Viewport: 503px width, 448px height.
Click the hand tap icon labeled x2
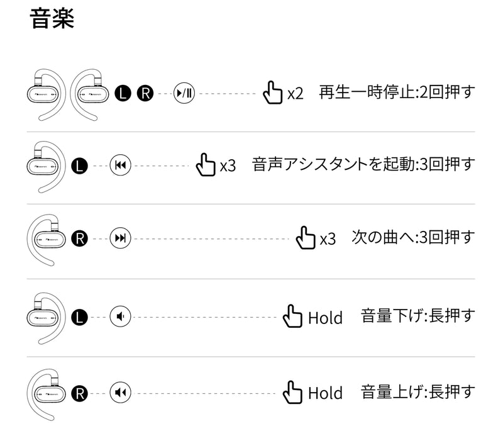272,93
